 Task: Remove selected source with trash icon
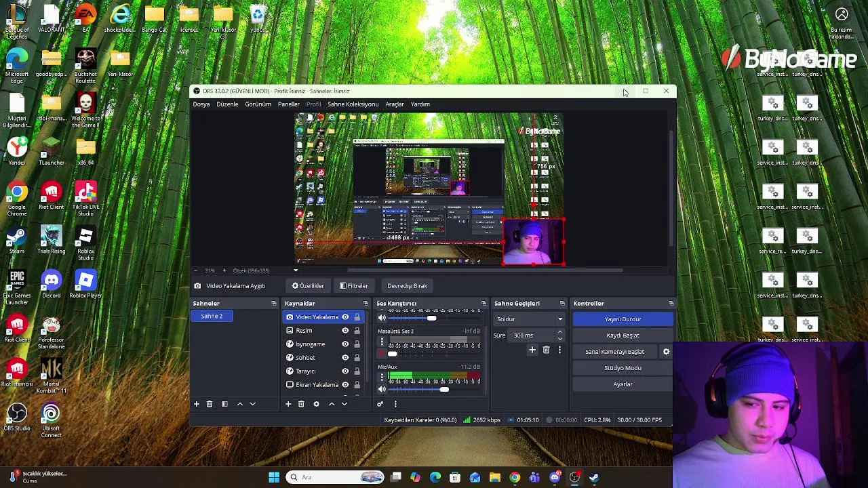pos(301,404)
